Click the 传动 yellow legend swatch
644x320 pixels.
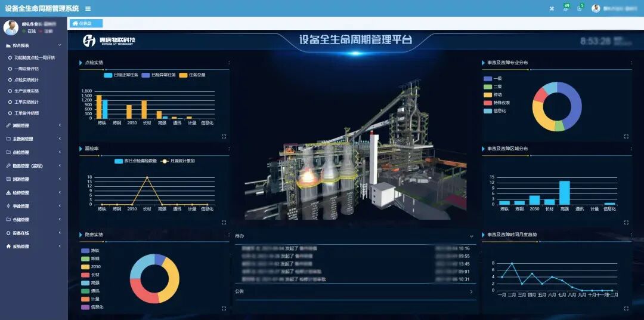click(488, 94)
